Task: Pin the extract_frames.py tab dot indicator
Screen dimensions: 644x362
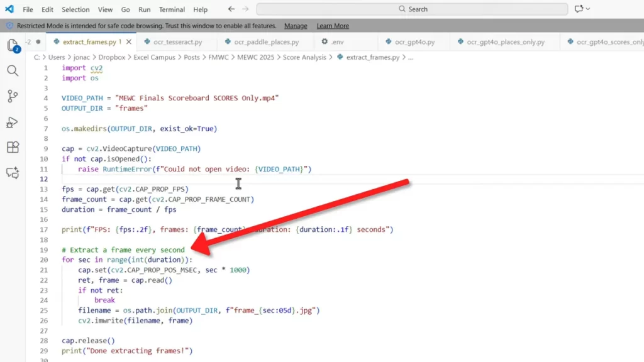Action: (37, 41)
